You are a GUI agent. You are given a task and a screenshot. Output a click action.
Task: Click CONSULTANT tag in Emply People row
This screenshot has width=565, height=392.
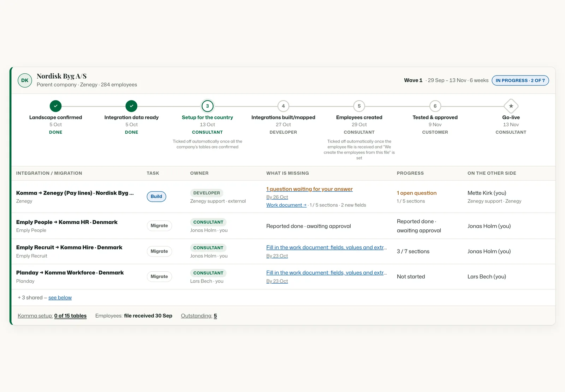point(208,222)
